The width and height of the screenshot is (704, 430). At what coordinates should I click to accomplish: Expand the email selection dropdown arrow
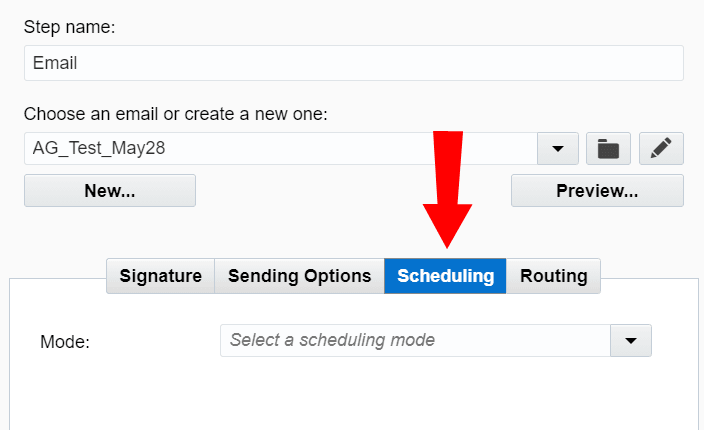coord(558,149)
